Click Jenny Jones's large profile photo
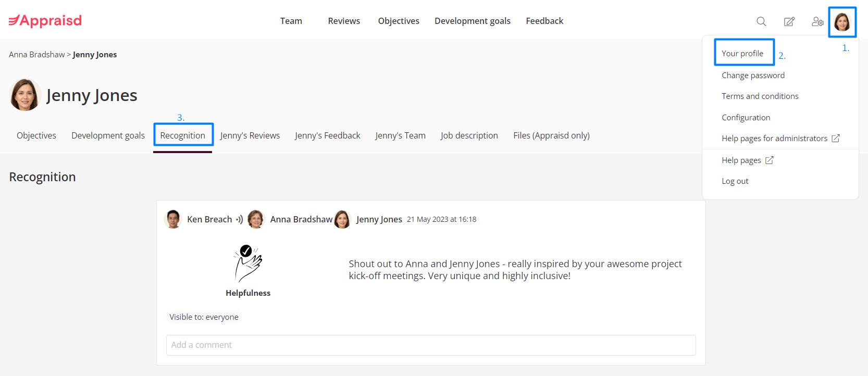 [x=25, y=95]
